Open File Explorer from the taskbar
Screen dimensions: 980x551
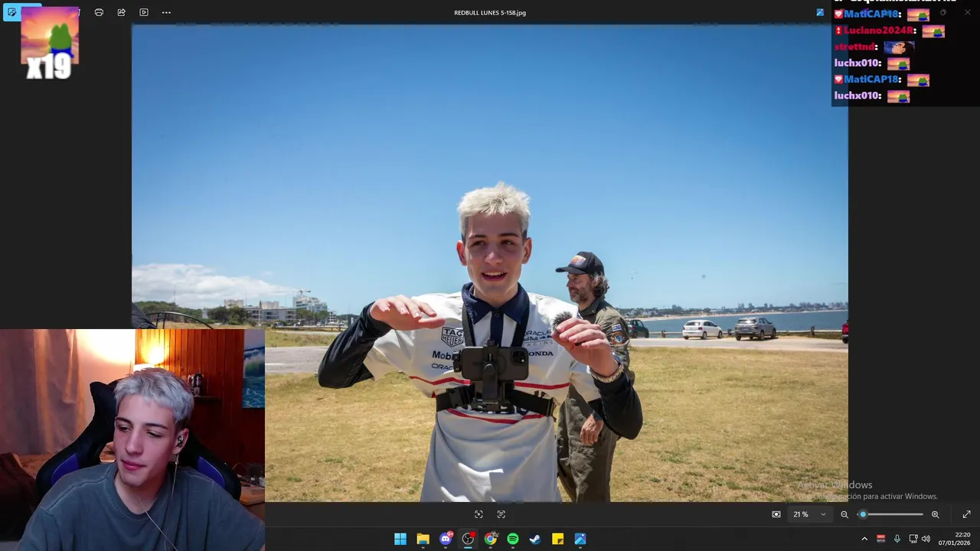pyautogui.click(x=423, y=539)
